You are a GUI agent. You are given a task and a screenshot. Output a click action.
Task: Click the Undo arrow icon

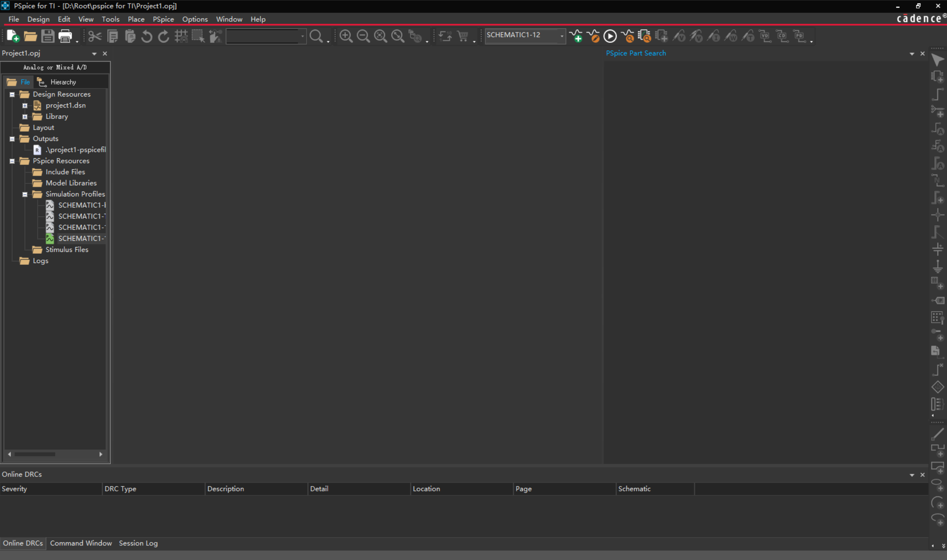coord(147,37)
